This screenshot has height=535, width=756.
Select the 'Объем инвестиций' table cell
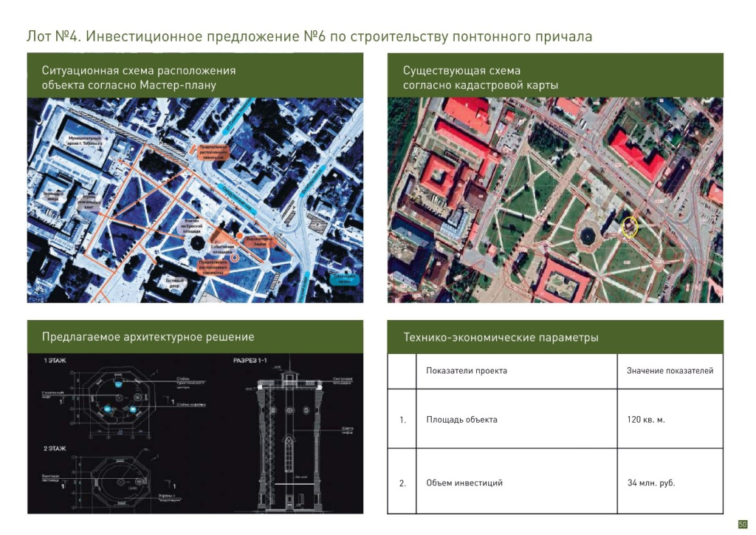(516, 482)
